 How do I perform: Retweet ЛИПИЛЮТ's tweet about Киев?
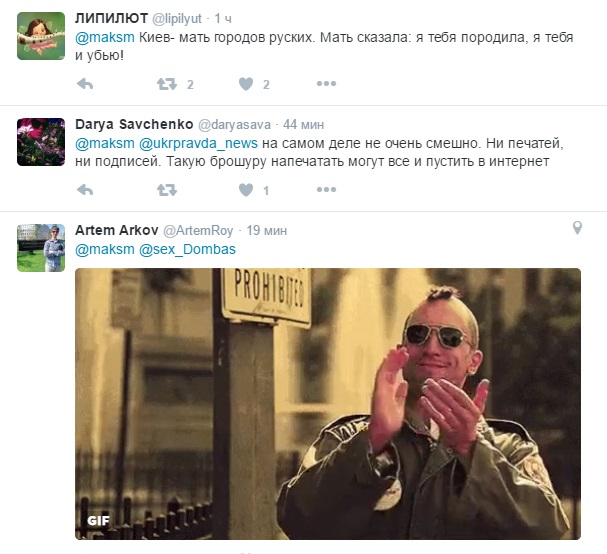pos(167,84)
